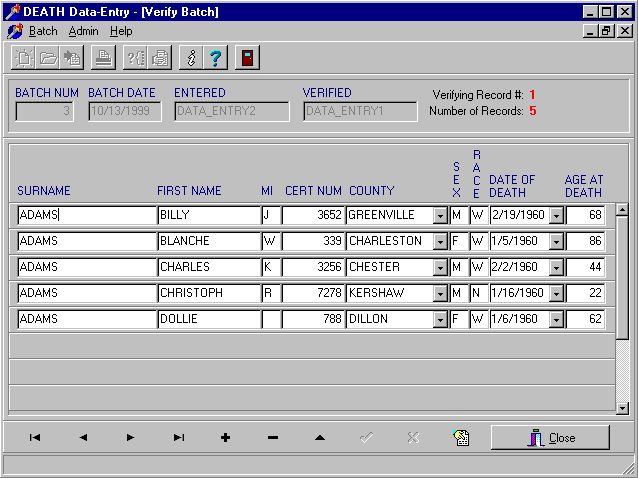Viewport: 638px width, 478px height.
Task: Click the print batch toolbar icon
Action: point(101,58)
